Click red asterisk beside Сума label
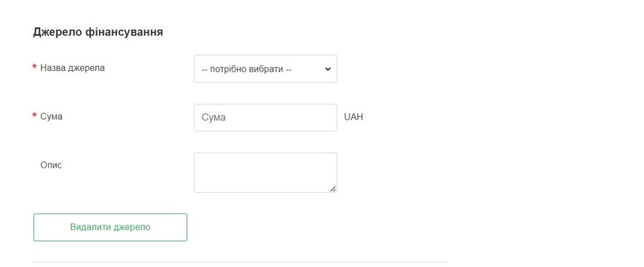 click(x=35, y=116)
